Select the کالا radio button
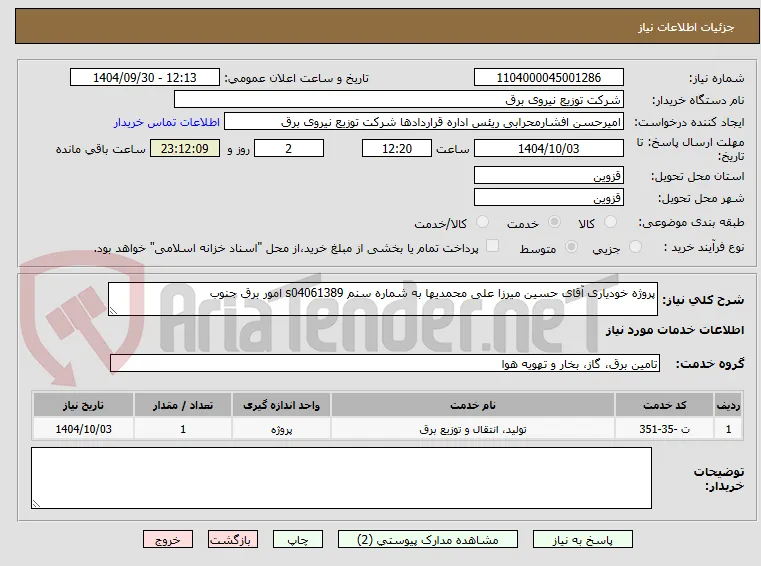761x566 pixels. pos(610,222)
